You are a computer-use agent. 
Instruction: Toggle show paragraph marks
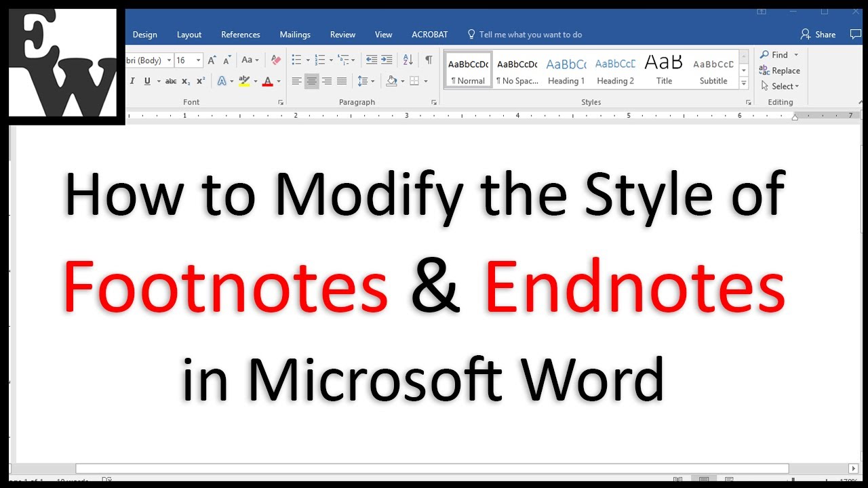429,60
